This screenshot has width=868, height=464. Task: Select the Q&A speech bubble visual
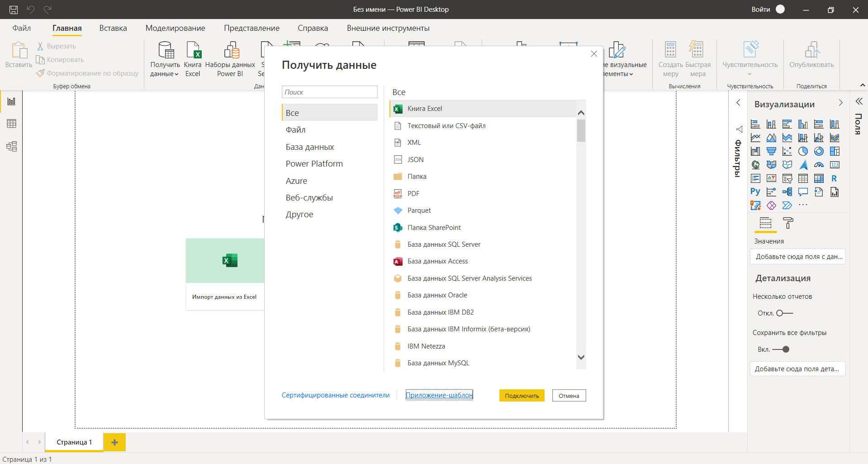(803, 192)
